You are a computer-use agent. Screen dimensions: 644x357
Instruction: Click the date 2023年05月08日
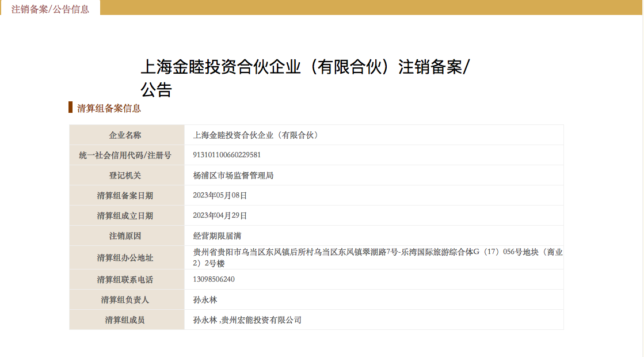coord(220,196)
